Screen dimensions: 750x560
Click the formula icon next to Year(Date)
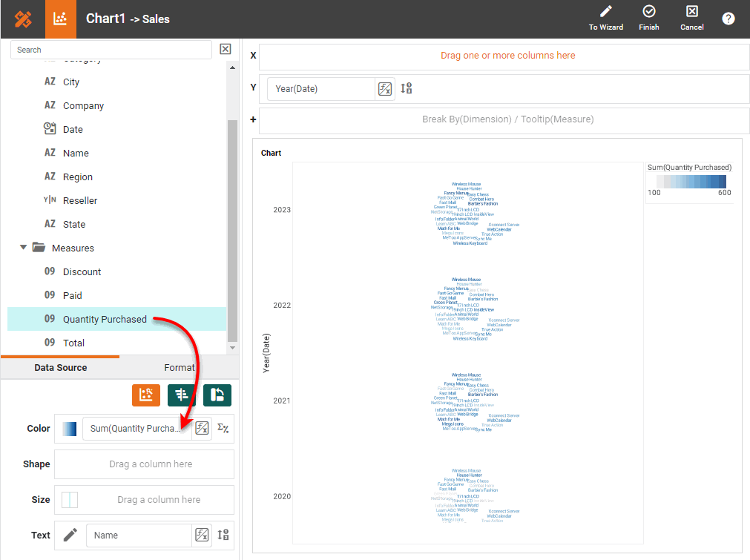click(x=384, y=89)
